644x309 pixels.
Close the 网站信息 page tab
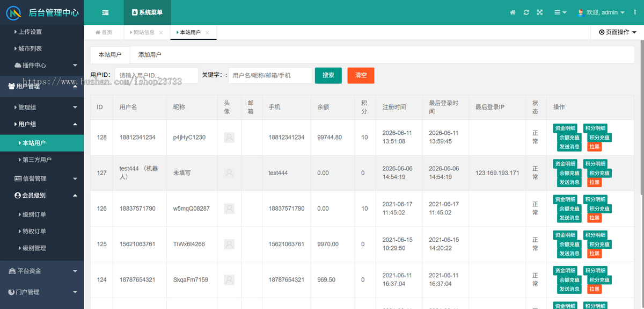tap(161, 33)
